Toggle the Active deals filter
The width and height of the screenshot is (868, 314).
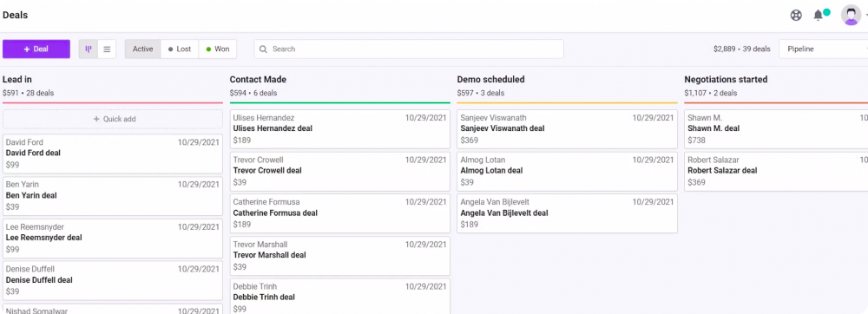143,49
